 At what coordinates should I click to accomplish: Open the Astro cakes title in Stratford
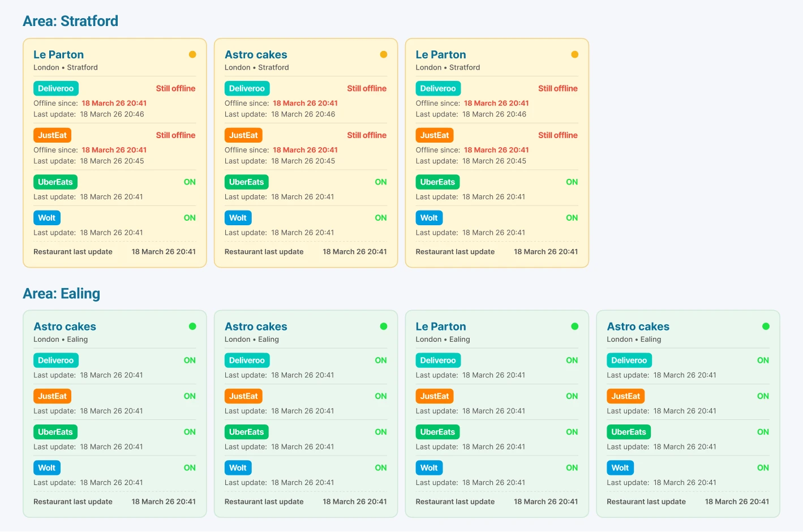256,54
